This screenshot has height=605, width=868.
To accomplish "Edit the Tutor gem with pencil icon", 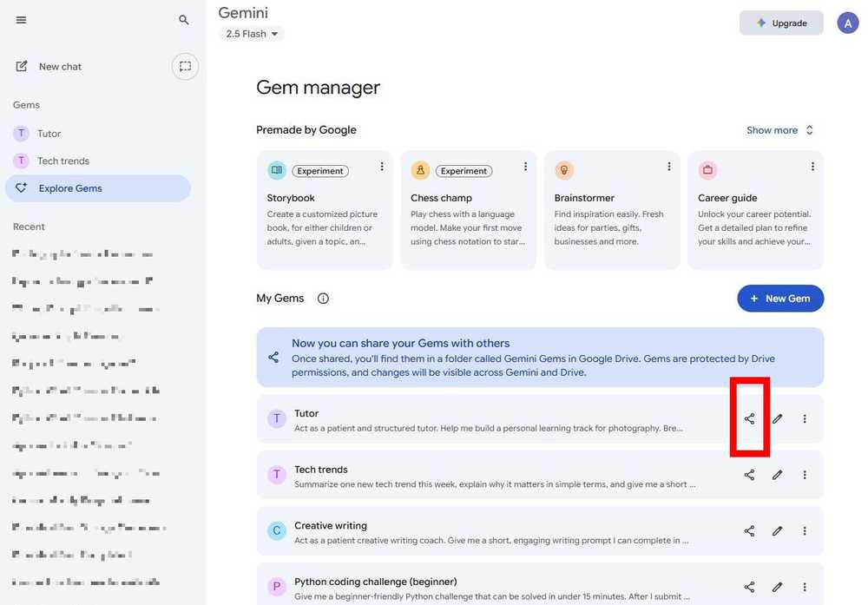I will pyautogui.click(x=777, y=419).
